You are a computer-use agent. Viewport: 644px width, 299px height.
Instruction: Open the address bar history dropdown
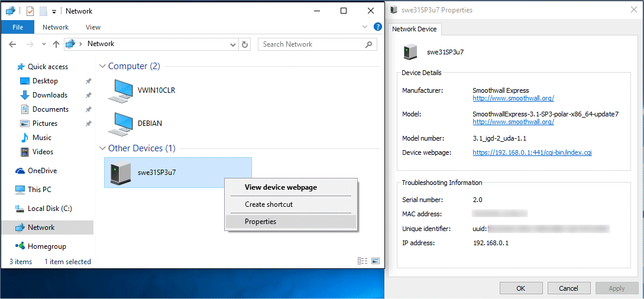coord(233,44)
